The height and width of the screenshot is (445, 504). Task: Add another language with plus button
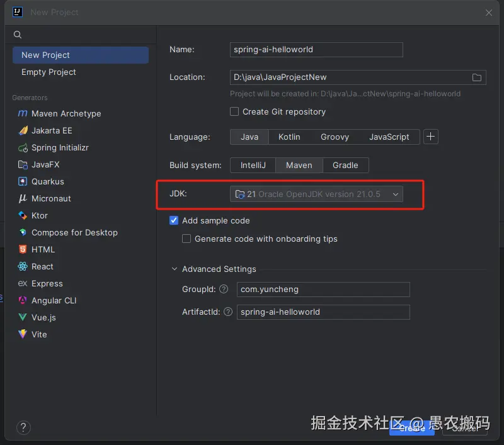431,137
